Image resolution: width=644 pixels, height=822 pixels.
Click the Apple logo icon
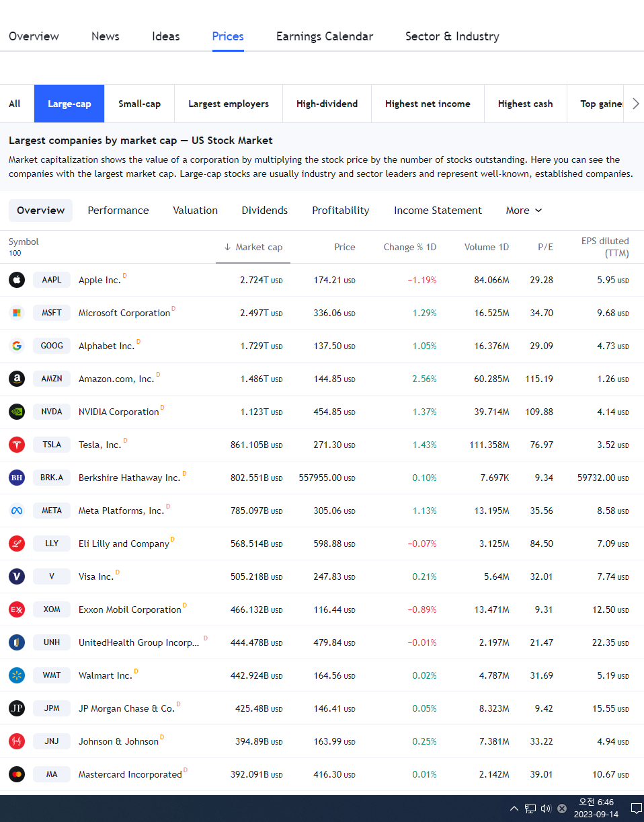17,280
